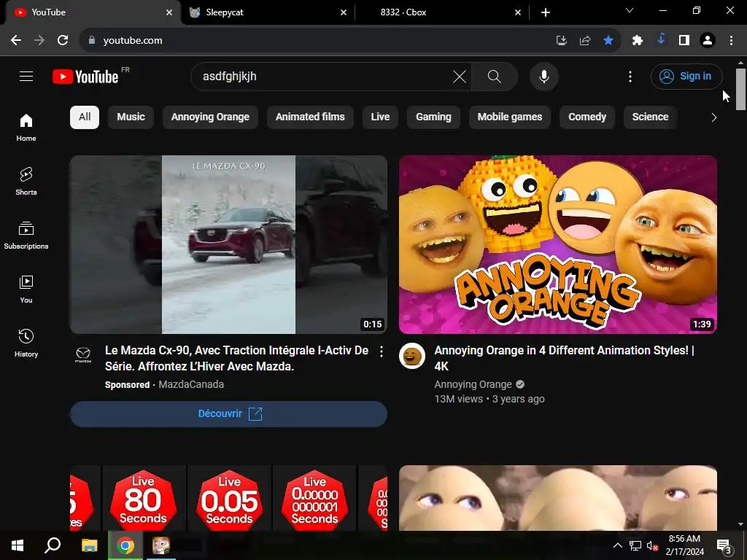Close the Cbox tab
Viewport: 747px width, 560px height.
pyautogui.click(x=518, y=12)
